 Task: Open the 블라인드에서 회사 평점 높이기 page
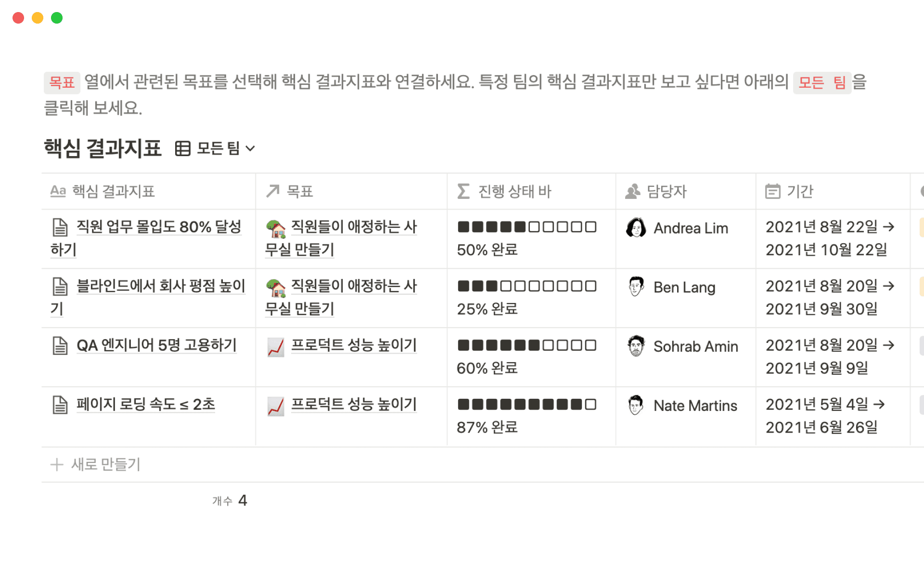tap(161, 286)
